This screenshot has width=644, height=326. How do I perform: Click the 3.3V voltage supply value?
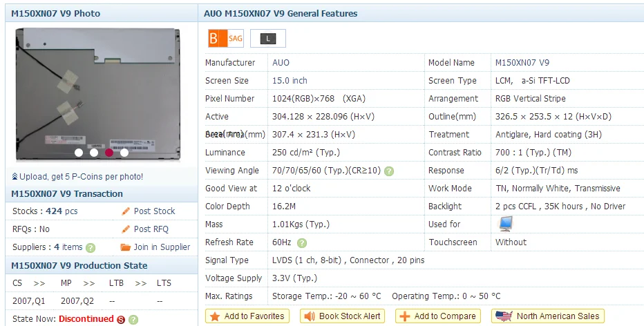(294, 278)
